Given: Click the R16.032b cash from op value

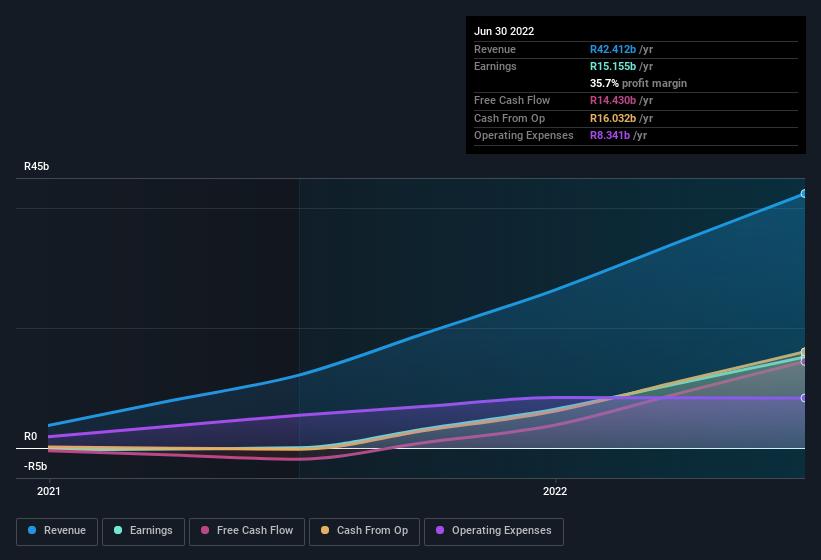Looking at the screenshot, I should coord(613,118).
